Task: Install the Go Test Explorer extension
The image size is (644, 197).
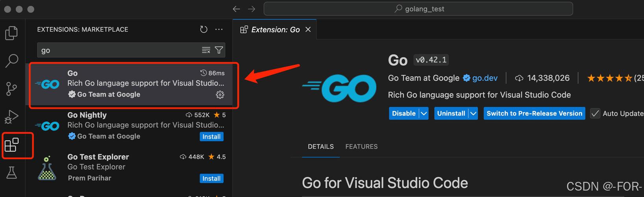Action: coord(211,178)
